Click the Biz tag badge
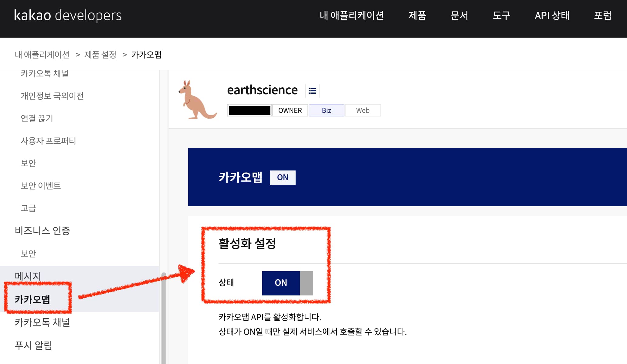 pos(327,110)
